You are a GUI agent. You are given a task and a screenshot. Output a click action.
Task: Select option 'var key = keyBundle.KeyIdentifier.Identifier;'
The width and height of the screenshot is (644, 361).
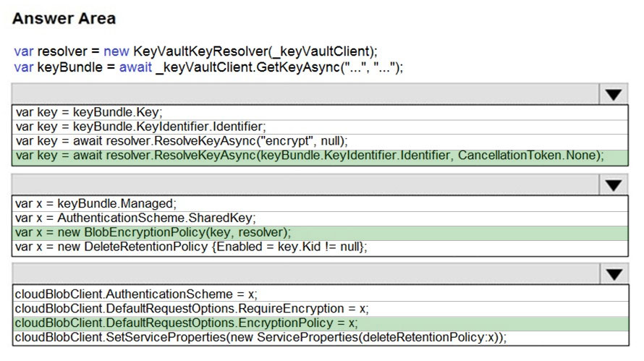point(320,127)
